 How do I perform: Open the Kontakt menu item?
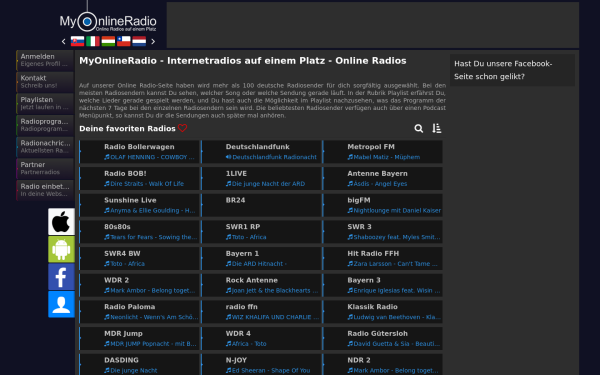pos(45,82)
